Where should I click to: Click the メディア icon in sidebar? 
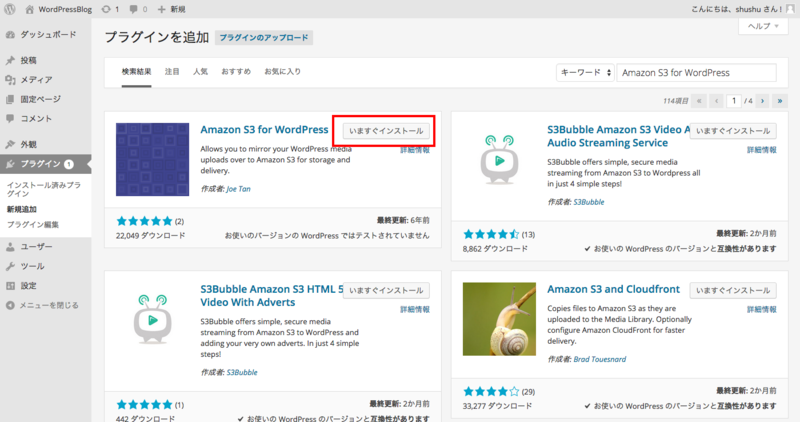pyautogui.click(x=10, y=80)
